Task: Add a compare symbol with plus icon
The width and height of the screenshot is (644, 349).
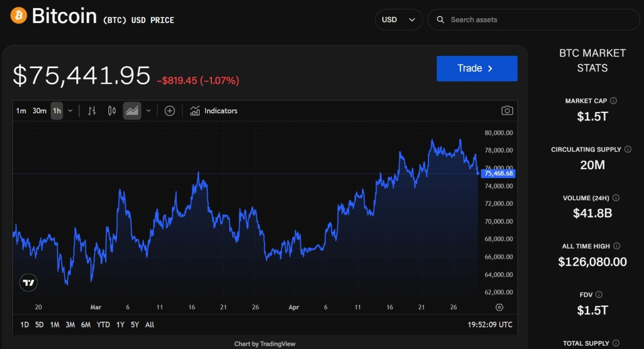Action: pyautogui.click(x=170, y=111)
